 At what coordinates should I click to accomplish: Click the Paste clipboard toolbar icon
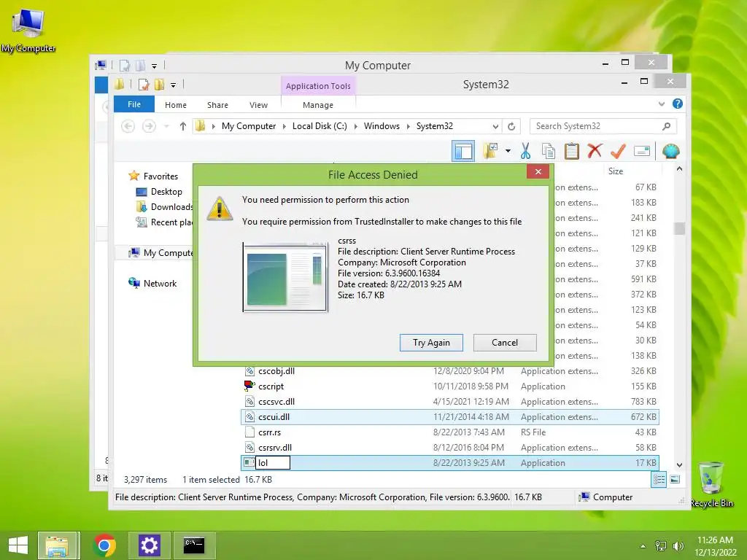[x=571, y=152]
